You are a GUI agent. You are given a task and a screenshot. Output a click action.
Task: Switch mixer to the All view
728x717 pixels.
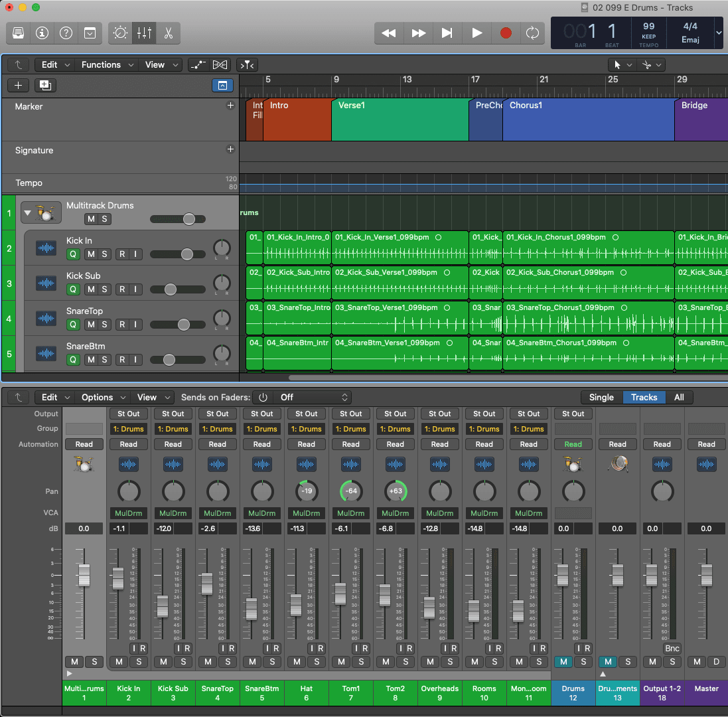[x=679, y=397]
